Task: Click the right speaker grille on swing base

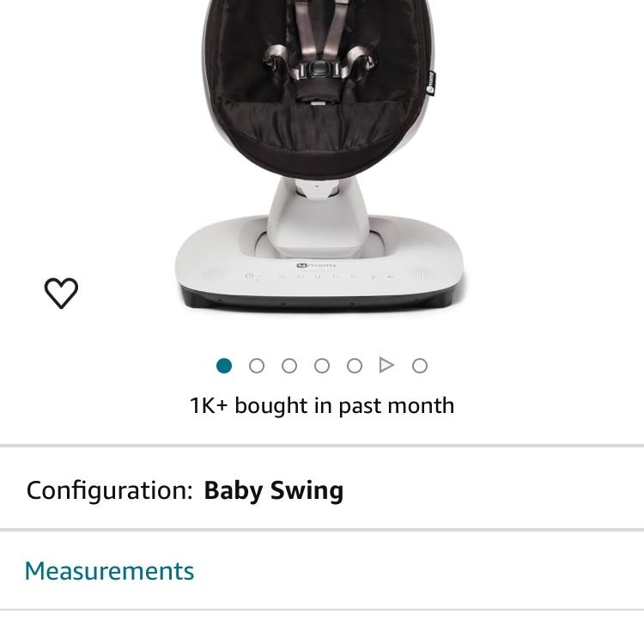Action: tap(425, 275)
